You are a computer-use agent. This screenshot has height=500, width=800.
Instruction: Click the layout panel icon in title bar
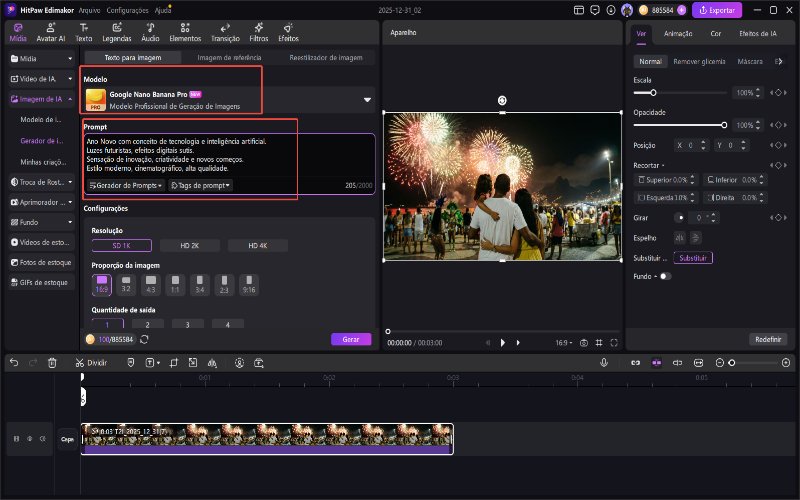coord(579,10)
